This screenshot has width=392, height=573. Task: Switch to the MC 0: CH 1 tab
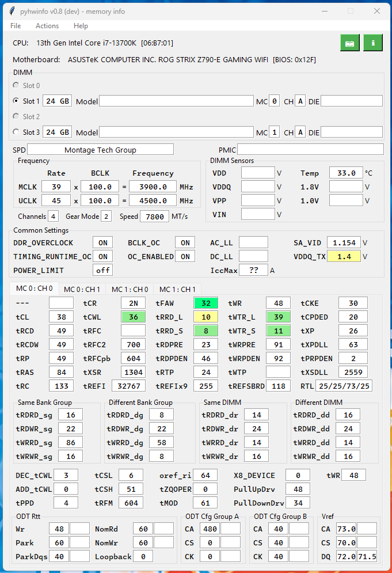82,289
